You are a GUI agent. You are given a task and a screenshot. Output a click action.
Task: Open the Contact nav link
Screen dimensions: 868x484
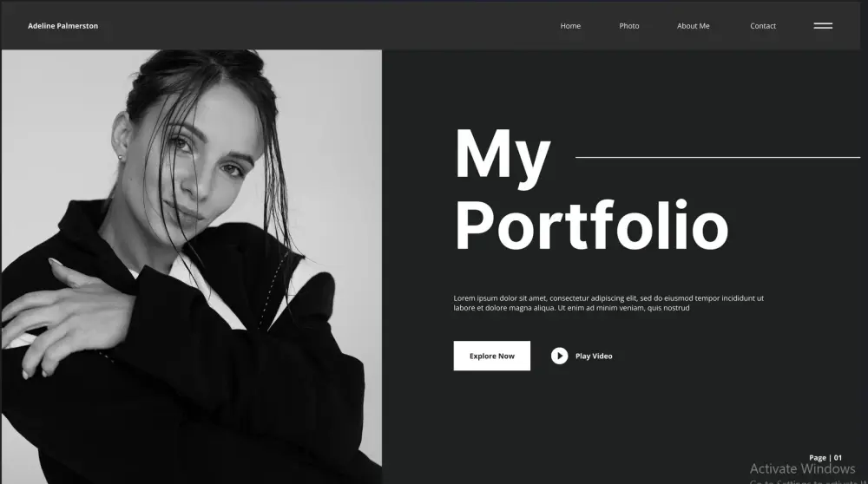click(x=763, y=26)
